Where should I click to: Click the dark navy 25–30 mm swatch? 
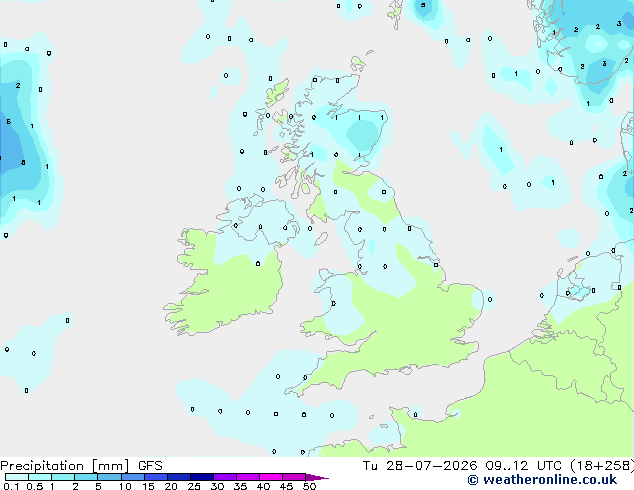pyautogui.click(x=201, y=477)
